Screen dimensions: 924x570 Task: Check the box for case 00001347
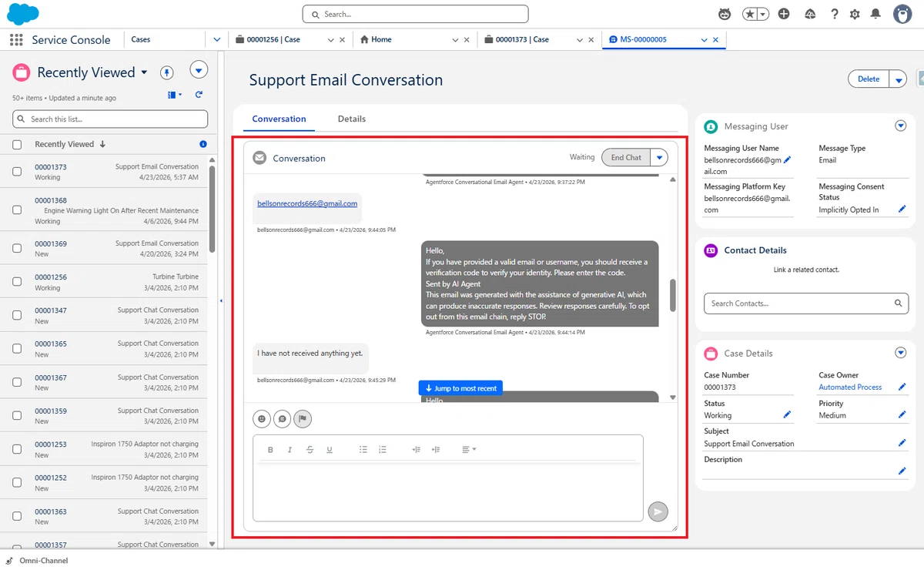click(17, 315)
